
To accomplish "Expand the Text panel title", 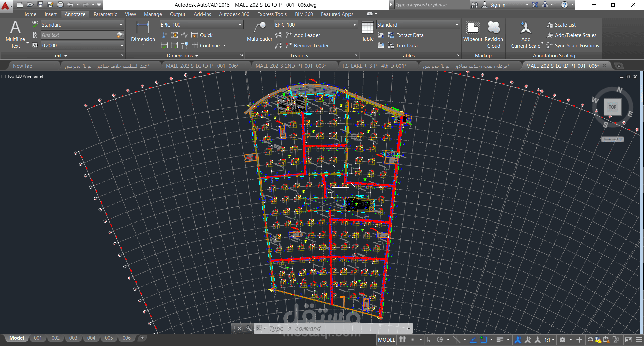I will pyautogui.click(x=60, y=56).
